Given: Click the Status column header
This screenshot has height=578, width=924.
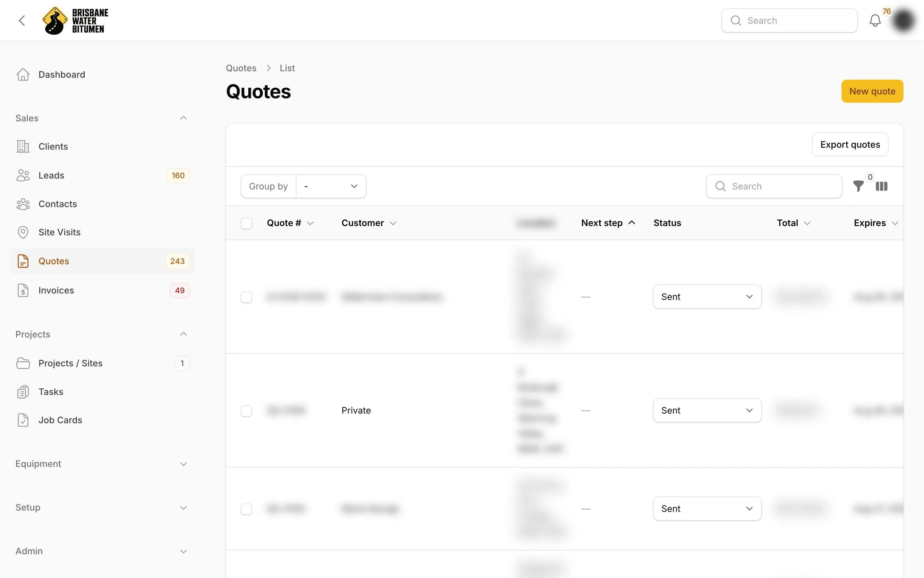Looking at the screenshot, I should 667,223.
